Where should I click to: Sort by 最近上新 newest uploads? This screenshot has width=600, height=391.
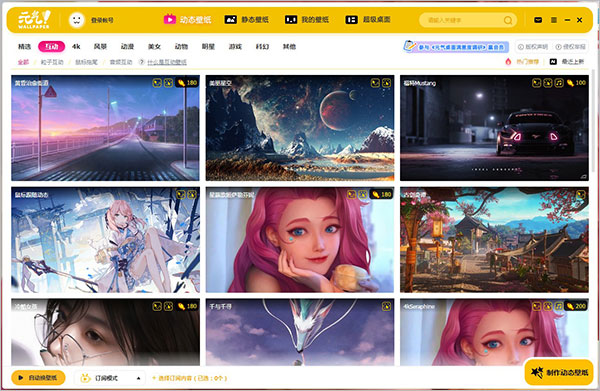(567, 62)
